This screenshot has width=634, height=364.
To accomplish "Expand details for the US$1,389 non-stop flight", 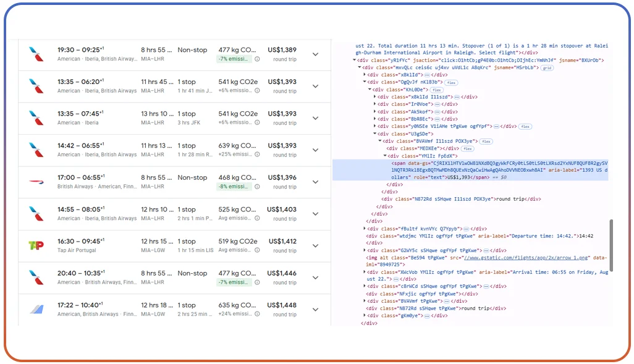I will click(316, 54).
